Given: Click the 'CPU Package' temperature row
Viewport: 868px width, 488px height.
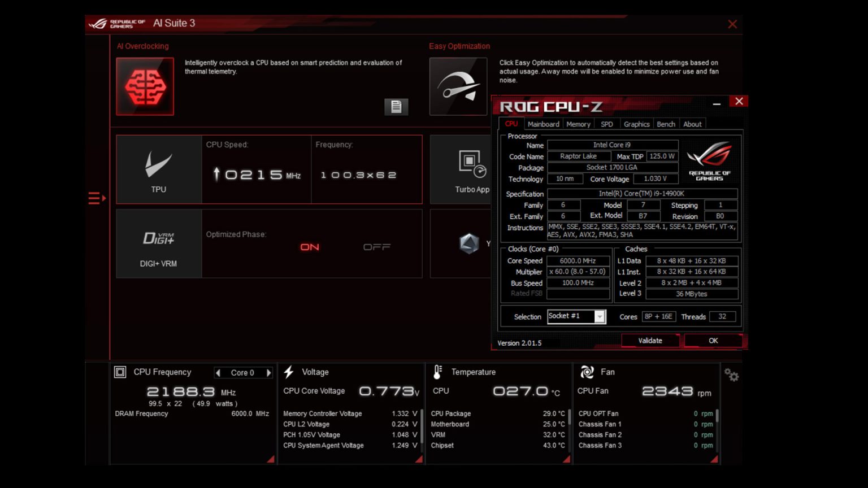Looking at the screenshot, I should [498, 413].
